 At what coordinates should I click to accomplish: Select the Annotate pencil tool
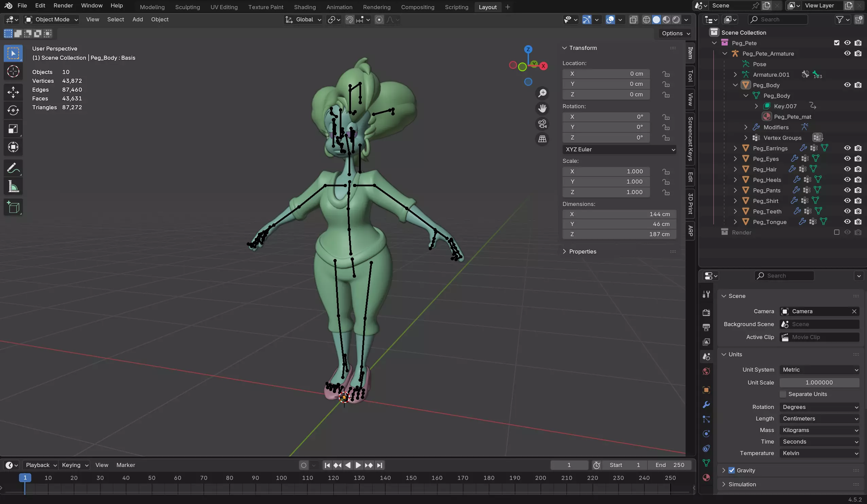click(13, 168)
